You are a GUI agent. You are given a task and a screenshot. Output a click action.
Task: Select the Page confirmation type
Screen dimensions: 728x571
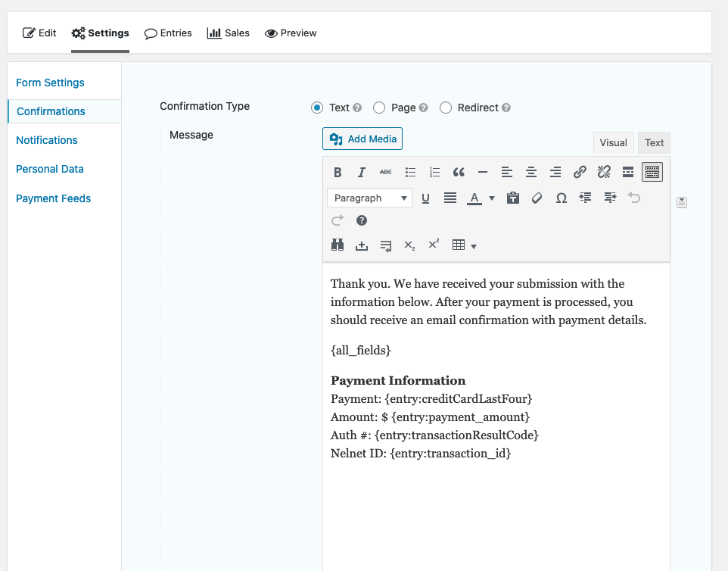tap(379, 108)
